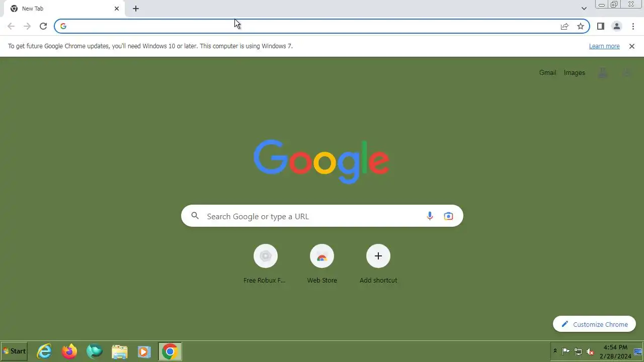The height and width of the screenshot is (362, 644).
Task: Open Windows Explorer folder on taskbar
Action: [x=119, y=351]
